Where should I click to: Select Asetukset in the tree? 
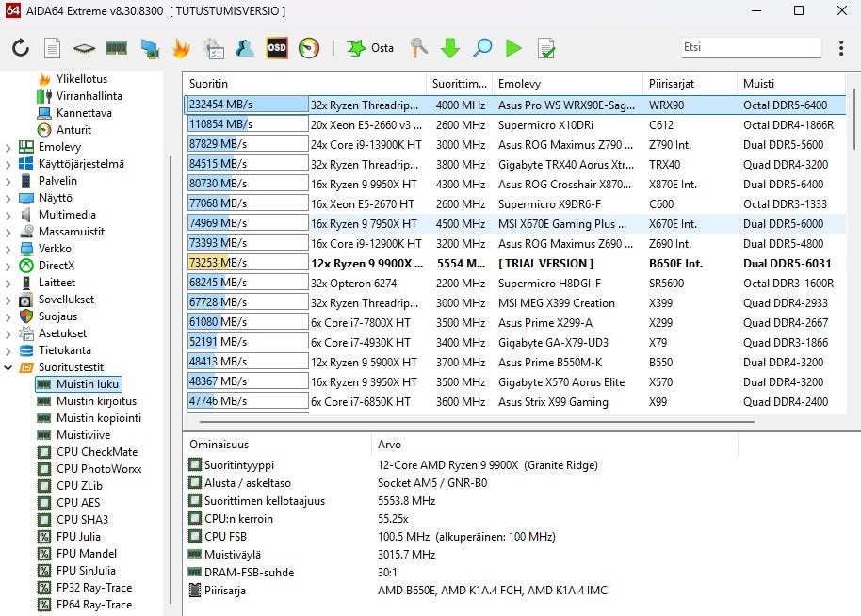tap(62, 333)
